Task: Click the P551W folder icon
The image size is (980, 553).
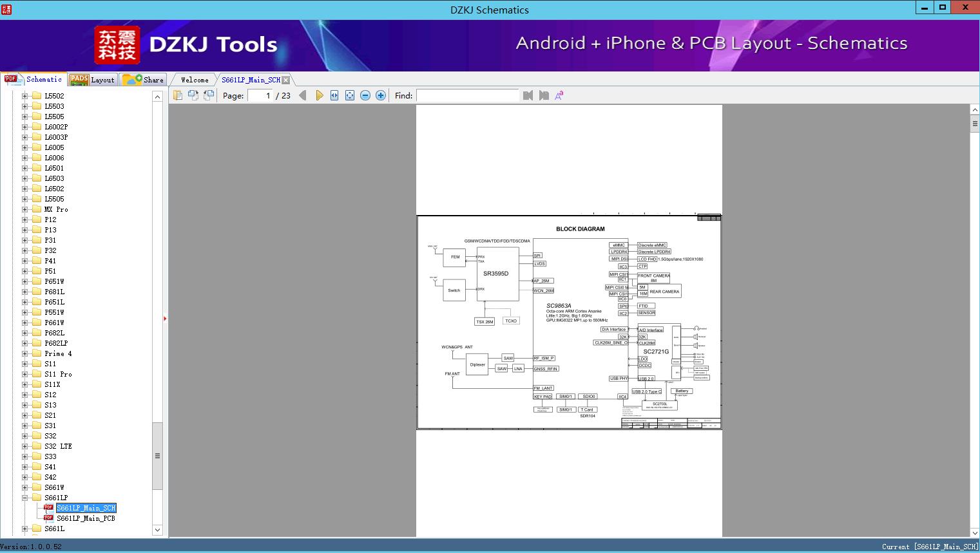Action: coord(37,312)
